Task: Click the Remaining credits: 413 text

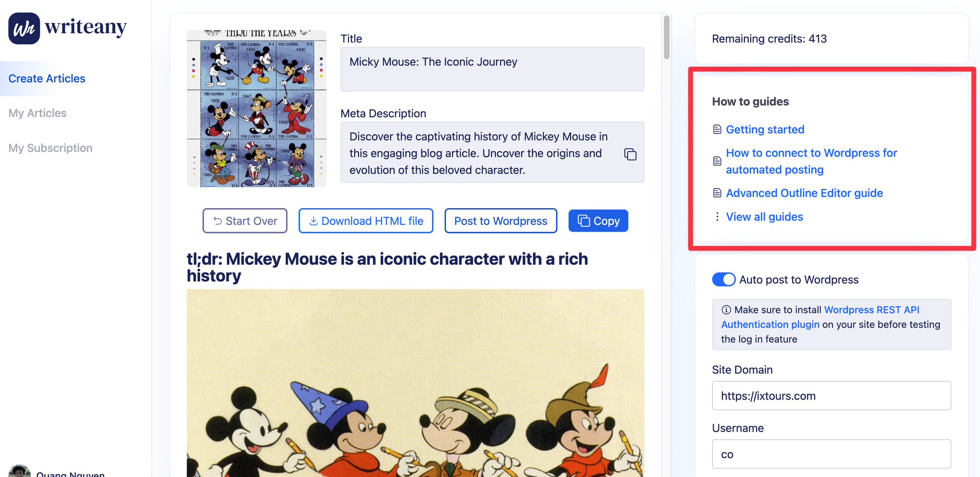Action: (769, 39)
